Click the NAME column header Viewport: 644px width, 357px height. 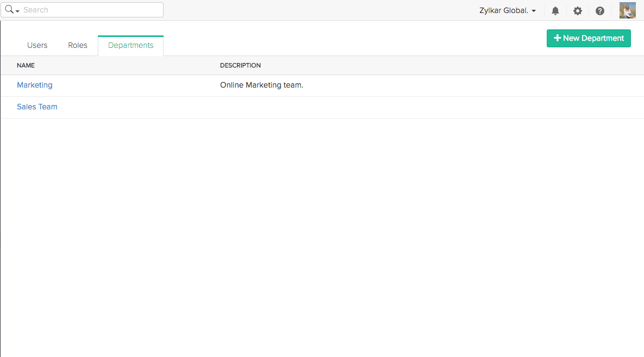tap(26, 65)
